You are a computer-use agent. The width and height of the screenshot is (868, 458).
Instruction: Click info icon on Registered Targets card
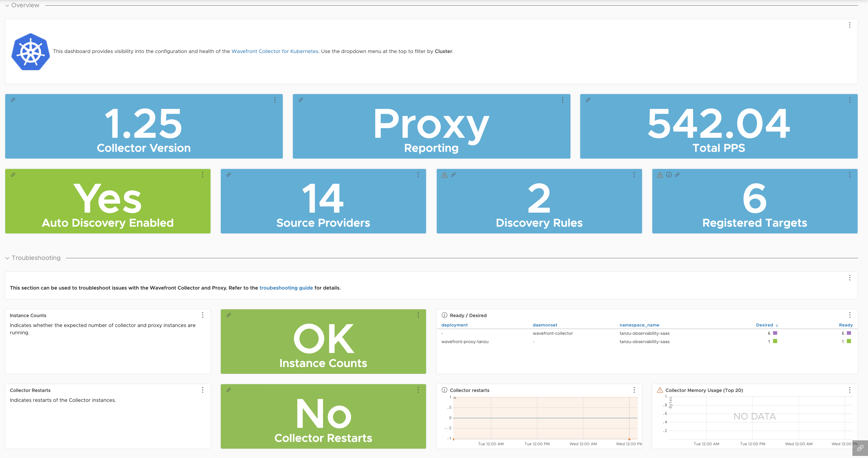pyautogui.click(x=669, y=175)
